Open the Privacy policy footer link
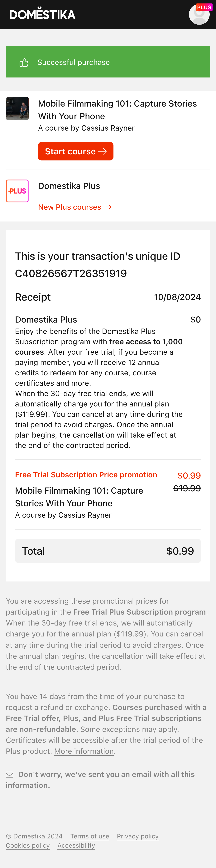The width and height of the screenshot is (216, 868). [x=137, y=836]
